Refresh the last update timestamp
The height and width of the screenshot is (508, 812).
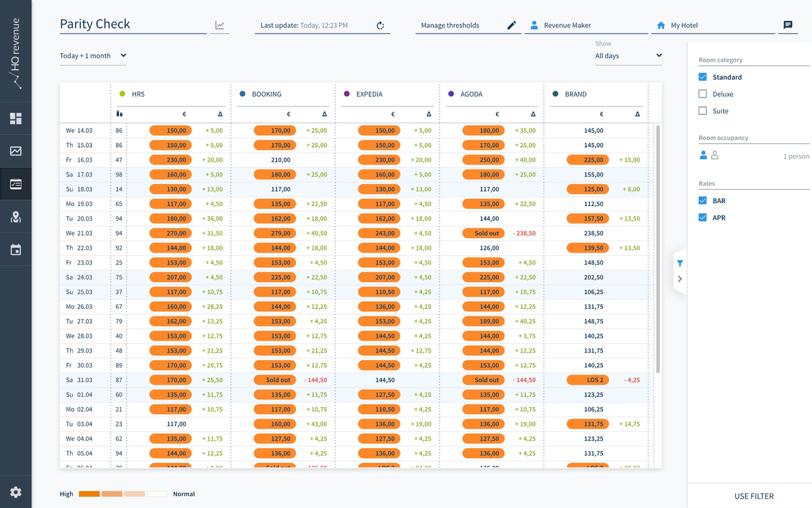(x=380, y=25)
